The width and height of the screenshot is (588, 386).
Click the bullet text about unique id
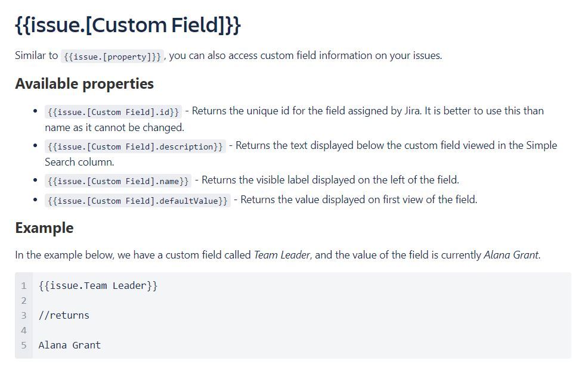tap(295, 119)
